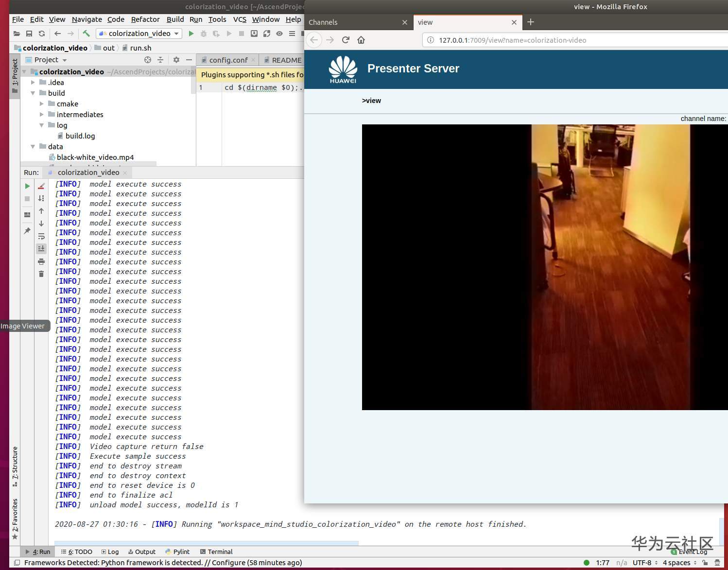The height and width of the screenshot is (570, 728).
Task: Click the green hammer Build icon
Action: click(x=86, y=34)
